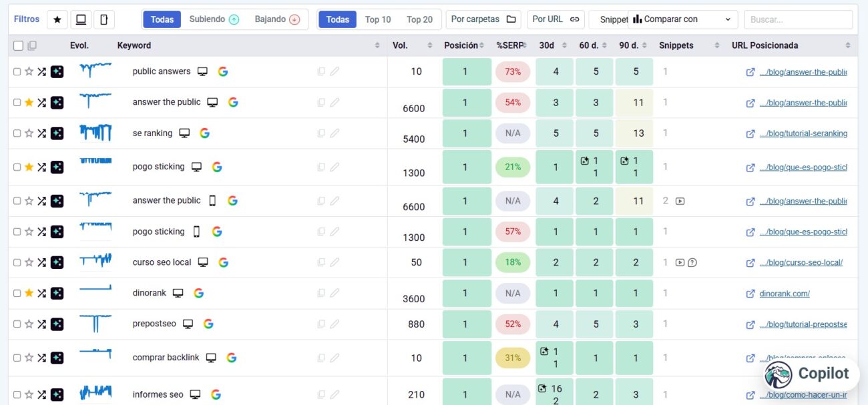The image size is (868, 405).
Task: Show only Top 20 keywords
Action: 419,19
